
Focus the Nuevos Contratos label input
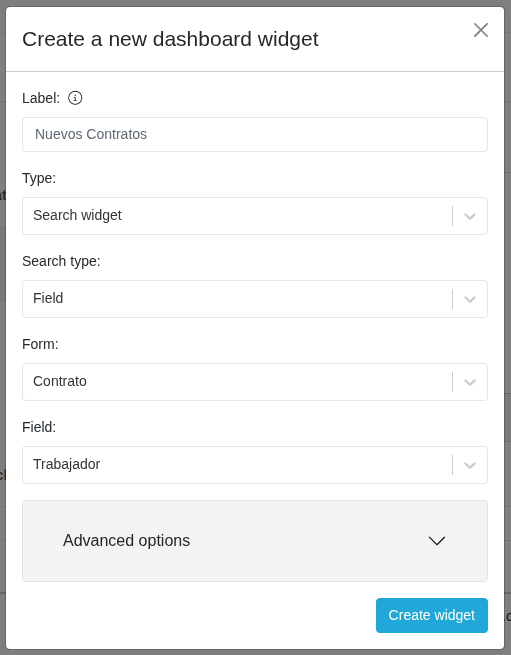point(255,135)
